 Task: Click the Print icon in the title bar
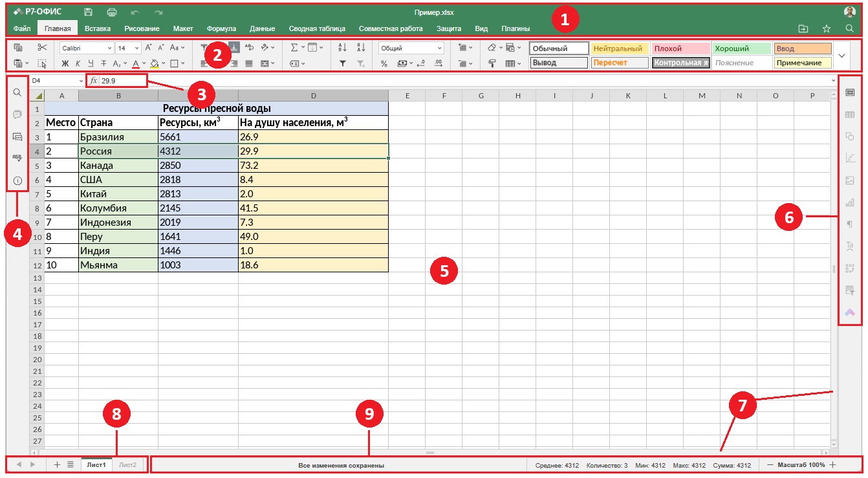click(x=112, y=12)
